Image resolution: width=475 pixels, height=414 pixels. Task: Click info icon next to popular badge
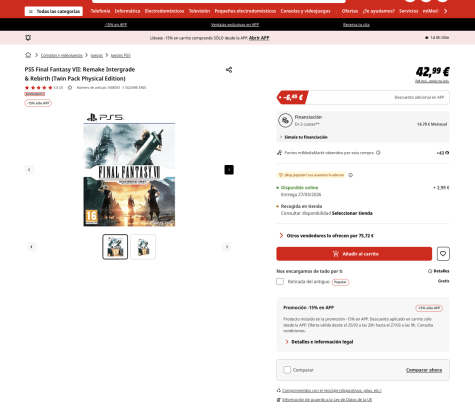pos(350,175)
